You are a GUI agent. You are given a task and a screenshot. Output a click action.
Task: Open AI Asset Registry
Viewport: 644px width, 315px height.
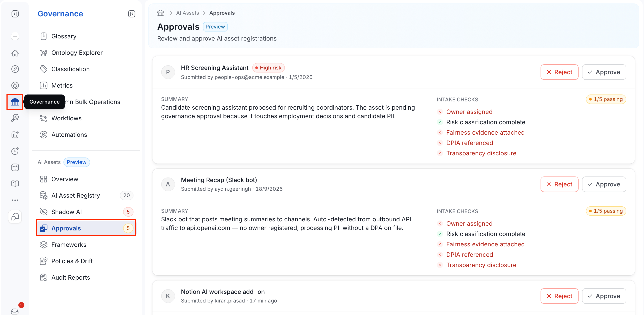point(86,195)
